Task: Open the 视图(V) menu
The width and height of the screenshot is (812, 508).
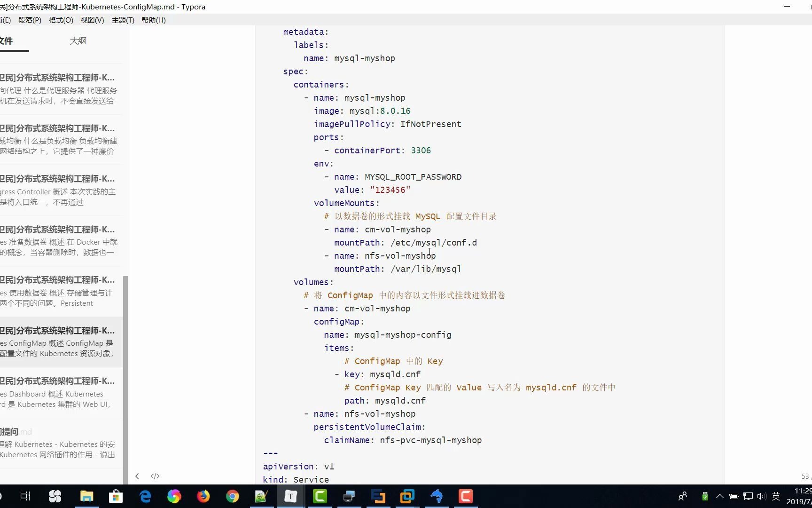Action: 92,20
